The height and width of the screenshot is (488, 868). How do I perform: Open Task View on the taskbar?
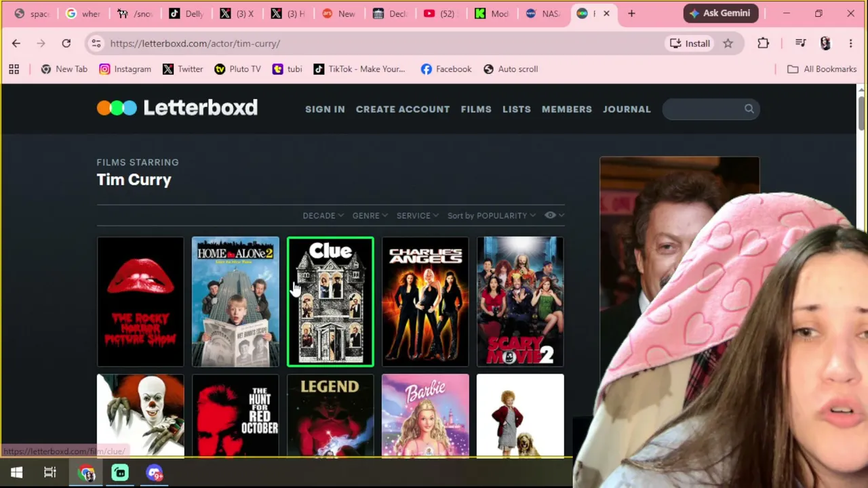[50, 472]
